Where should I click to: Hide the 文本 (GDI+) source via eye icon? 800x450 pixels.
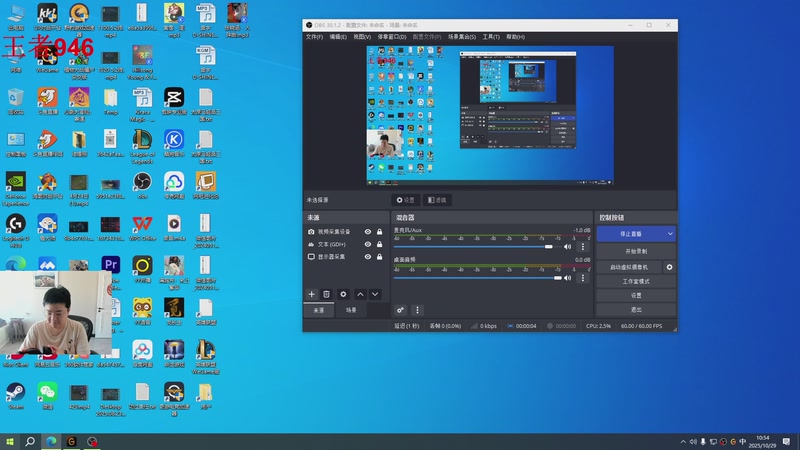[367, 244]
